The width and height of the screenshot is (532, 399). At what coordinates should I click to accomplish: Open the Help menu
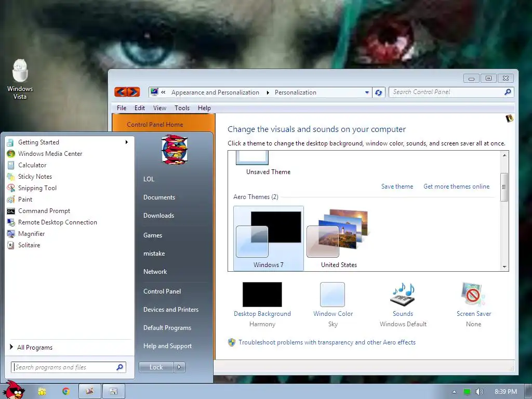point(204,108)
